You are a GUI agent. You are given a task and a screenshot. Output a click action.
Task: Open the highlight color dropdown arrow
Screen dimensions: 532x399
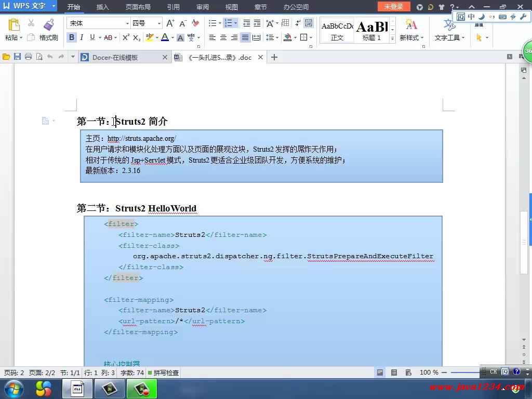(x=157, y=37)
